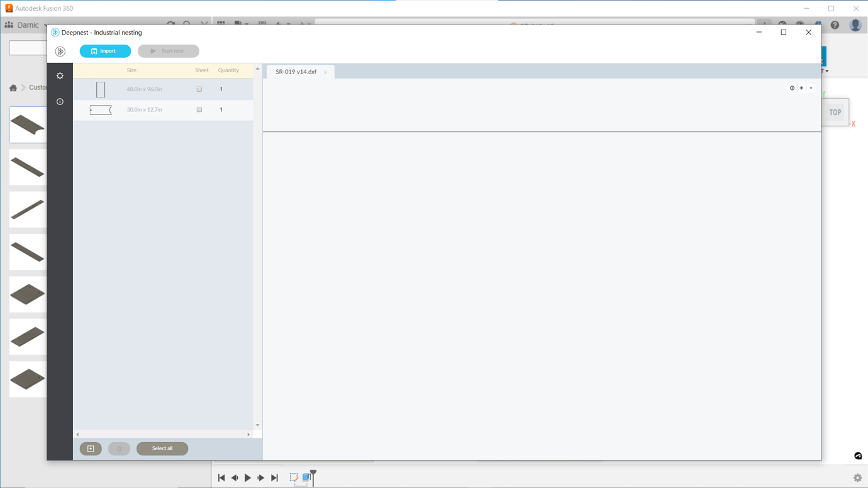
Task: Jump to the end of the Fusion timeline
Action: [x=274, y=477]
